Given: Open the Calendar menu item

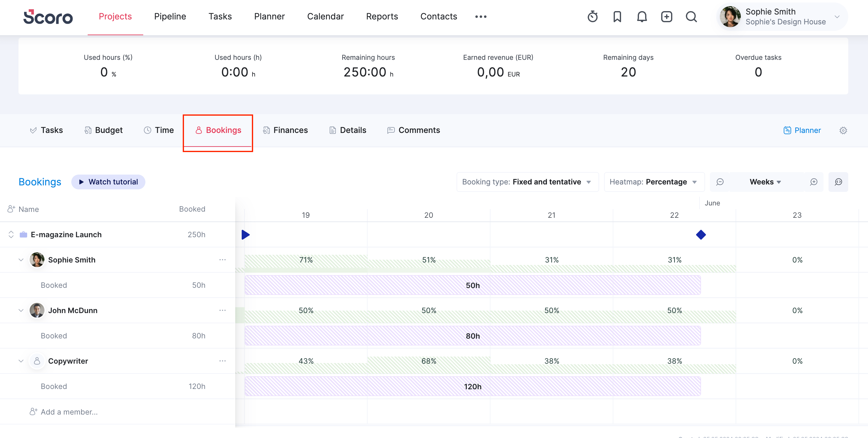Looking at the screenshot, I should tap(325, 16).
